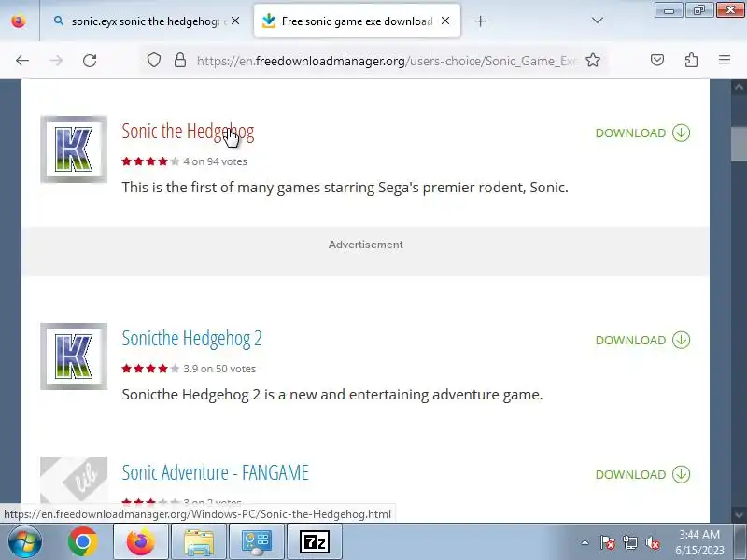Open the muted volume tray icon
Viewport: 747px width, 560px height.
coord(652,542)
